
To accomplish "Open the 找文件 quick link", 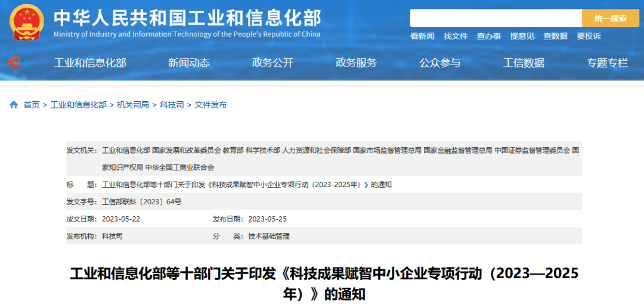I will tap(456, 36).
